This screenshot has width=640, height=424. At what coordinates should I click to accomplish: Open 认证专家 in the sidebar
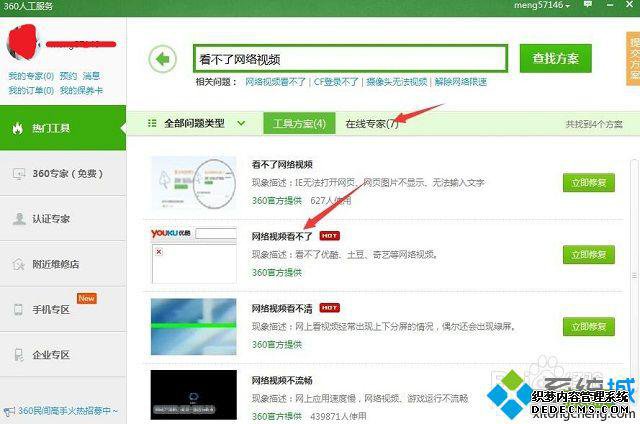click(63, 219)
